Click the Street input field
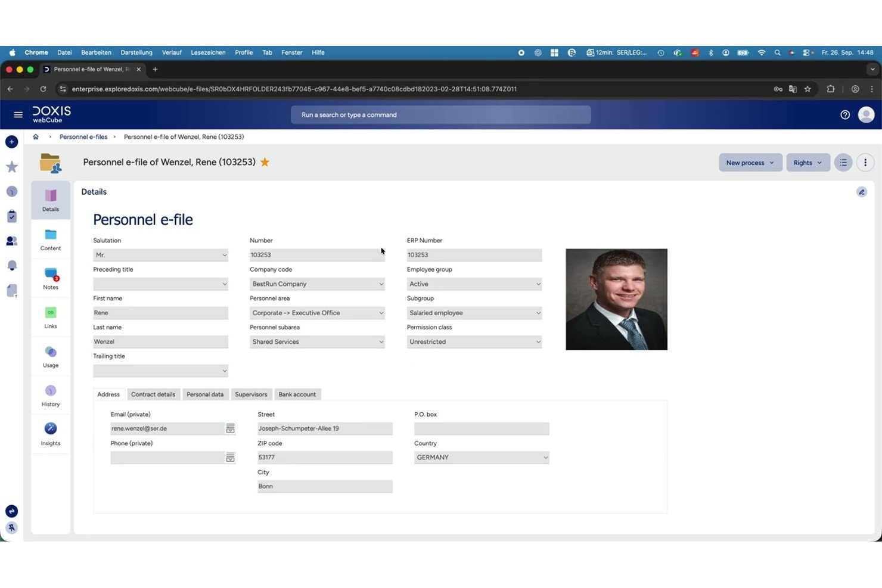 325,428
